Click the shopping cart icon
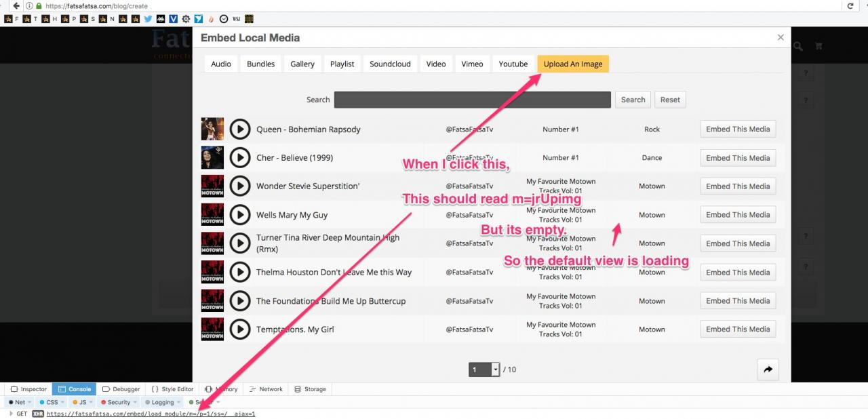This screenshot has height=419, width=868. click(818, 46)
